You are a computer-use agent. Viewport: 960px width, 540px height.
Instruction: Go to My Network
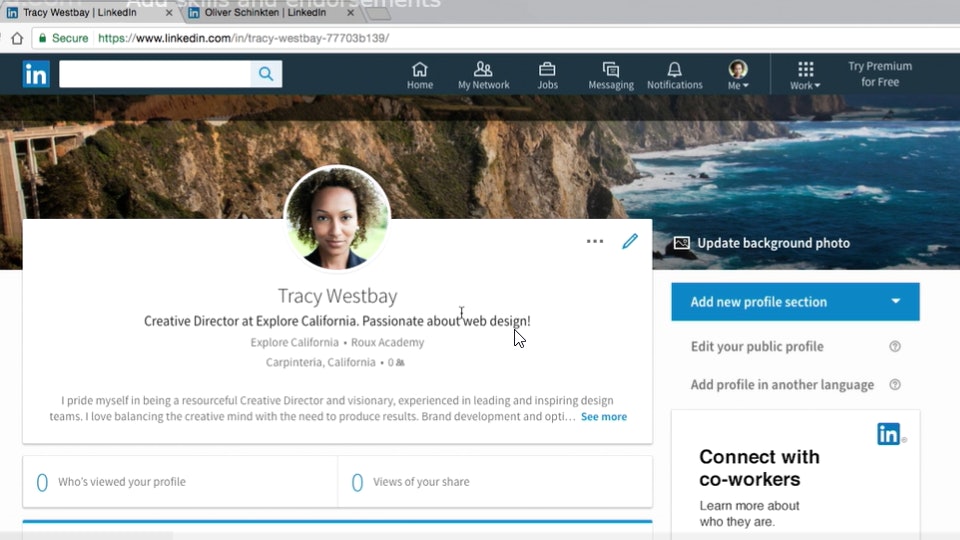pyautogui.click(x=484, y=75)
